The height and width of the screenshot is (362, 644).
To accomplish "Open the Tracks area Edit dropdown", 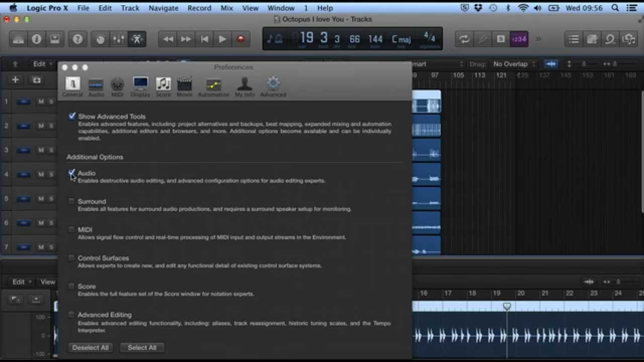I will [42, 64].
